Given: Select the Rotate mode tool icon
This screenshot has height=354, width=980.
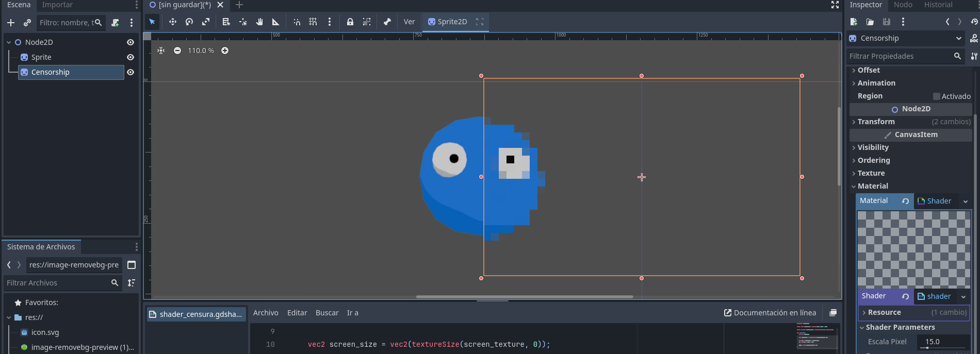Looking at the screenshot, I should pos(189,22).
